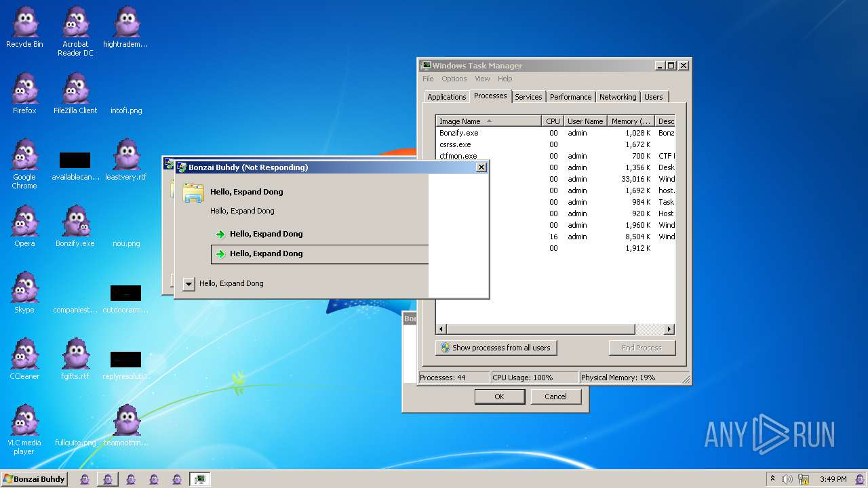
Task: Switch to the Users tab
Action: [x=654, y=97]
